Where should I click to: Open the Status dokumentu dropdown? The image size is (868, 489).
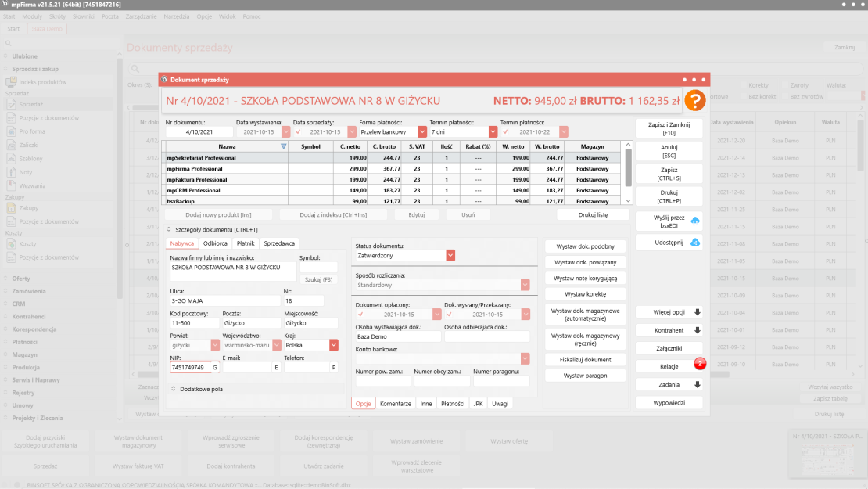coord(450,255)
